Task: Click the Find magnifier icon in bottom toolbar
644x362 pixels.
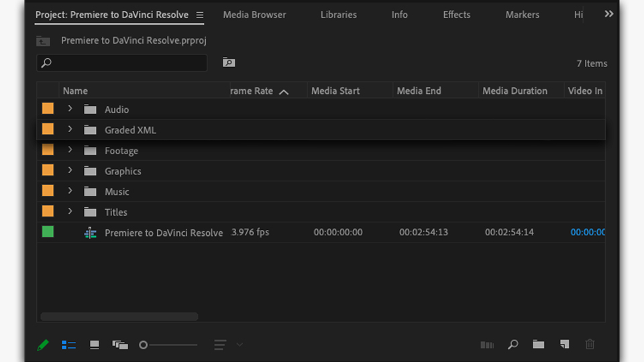Action: point(513,345)
